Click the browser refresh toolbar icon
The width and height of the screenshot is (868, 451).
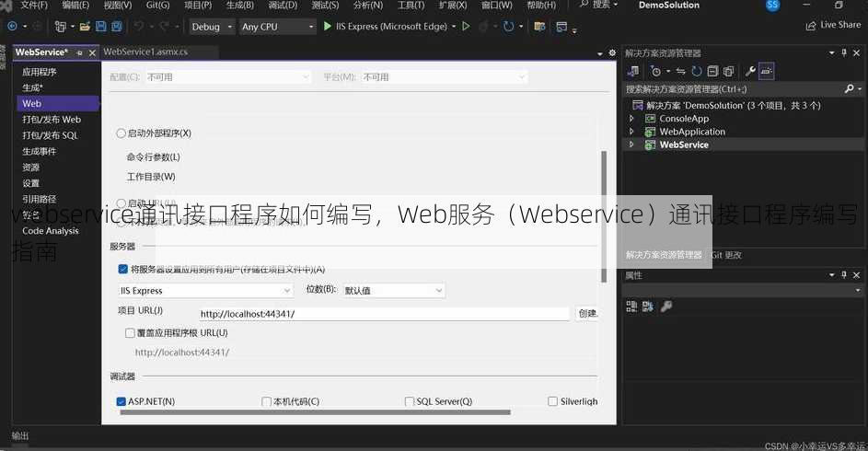(509, 26)
